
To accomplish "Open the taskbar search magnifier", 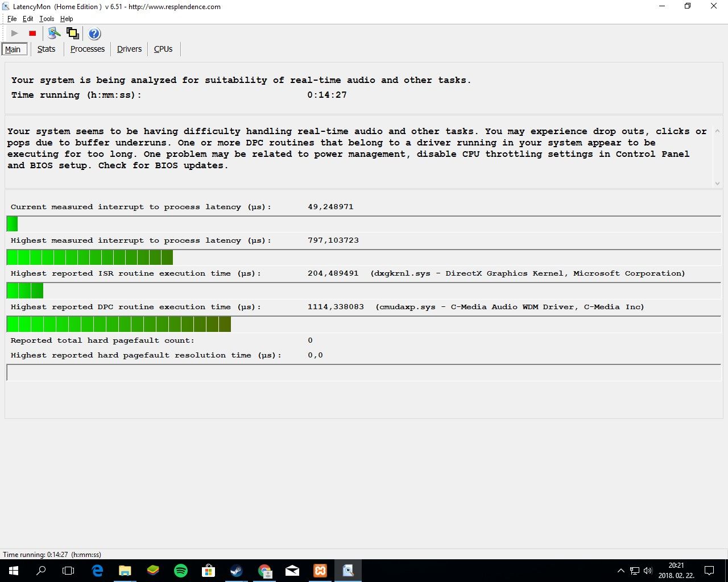I will coord(41,571).
